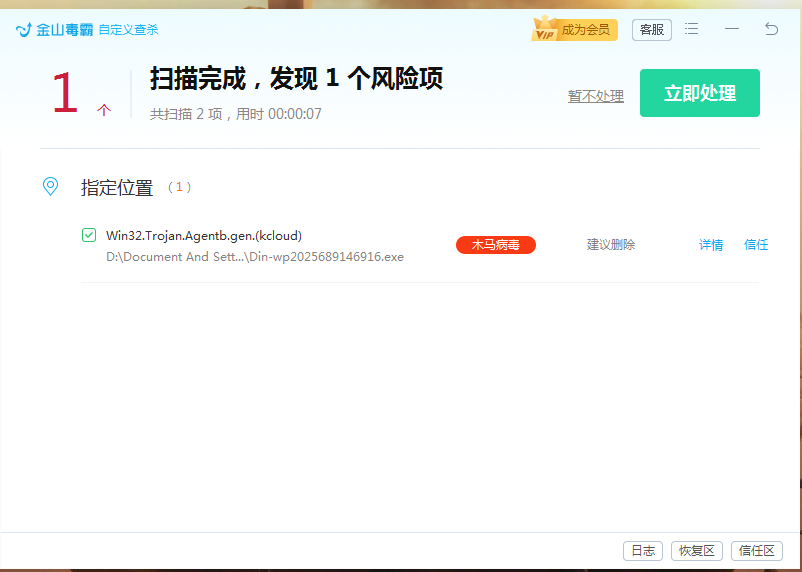Screen dimensions: 802x572
Task: Select the threat name Win32.Trojan.Agentb.gen.(kcloud)
Action: [204, 236]
